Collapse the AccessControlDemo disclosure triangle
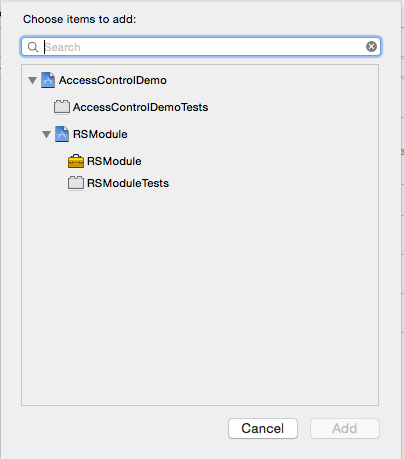 coord(32,81)
